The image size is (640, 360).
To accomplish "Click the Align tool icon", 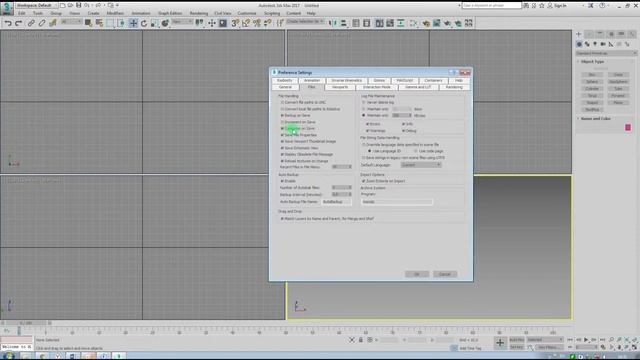I will (344, 23).
